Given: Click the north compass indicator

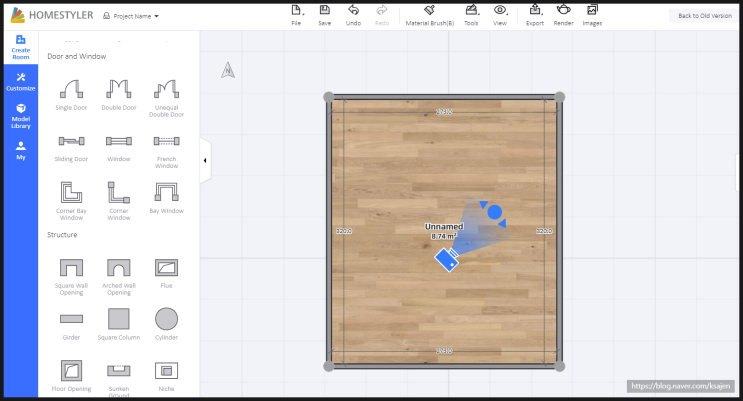Looking at the screenshot, I should [x=228, y=70].
